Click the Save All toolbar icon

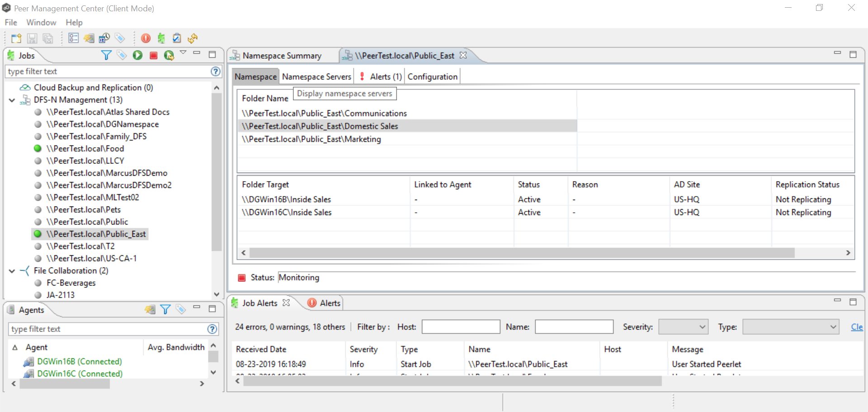point(47,38)
